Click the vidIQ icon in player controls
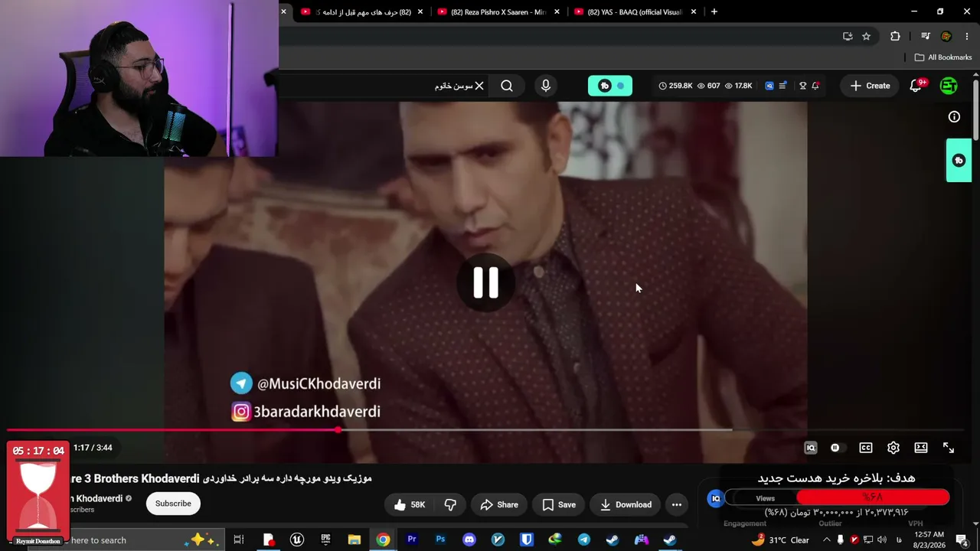The height and width of the screenshot is (551, 980). (x=811, y=448)
